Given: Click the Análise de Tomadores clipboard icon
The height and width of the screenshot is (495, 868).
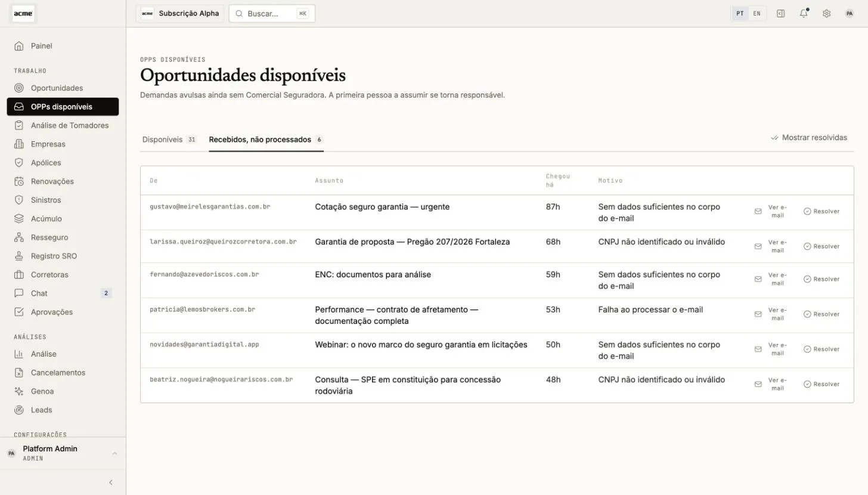Looking at the screenshot, I should 19,126.
